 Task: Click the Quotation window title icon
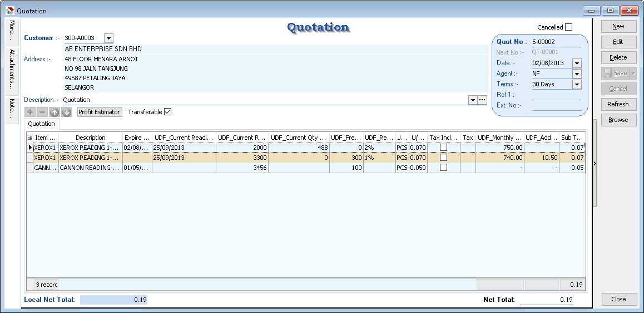click(x=9, y=11)
